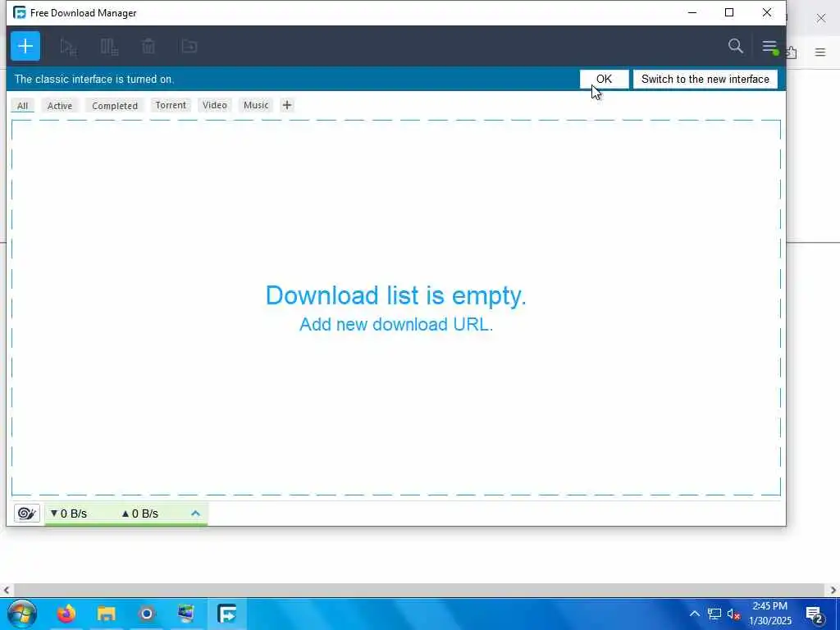840x630 pixels.
Task: Open the search magnifier icon
Action: click(736, 46)
